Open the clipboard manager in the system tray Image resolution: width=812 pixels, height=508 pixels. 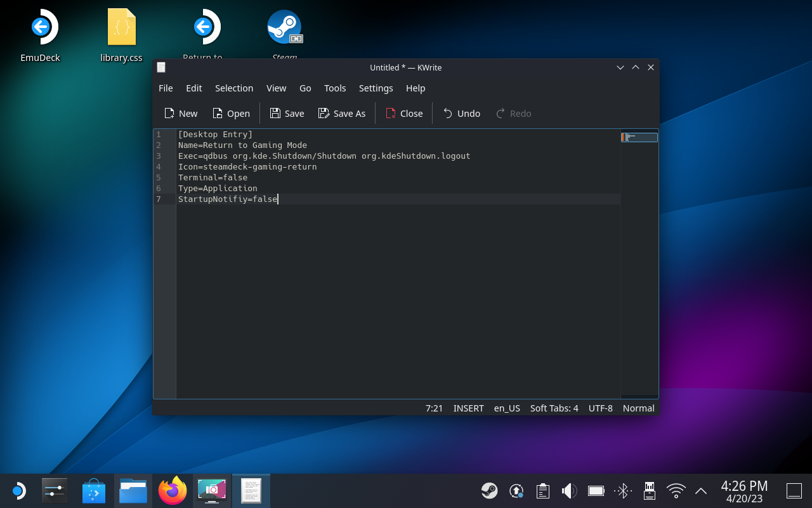tap(542, 490)
